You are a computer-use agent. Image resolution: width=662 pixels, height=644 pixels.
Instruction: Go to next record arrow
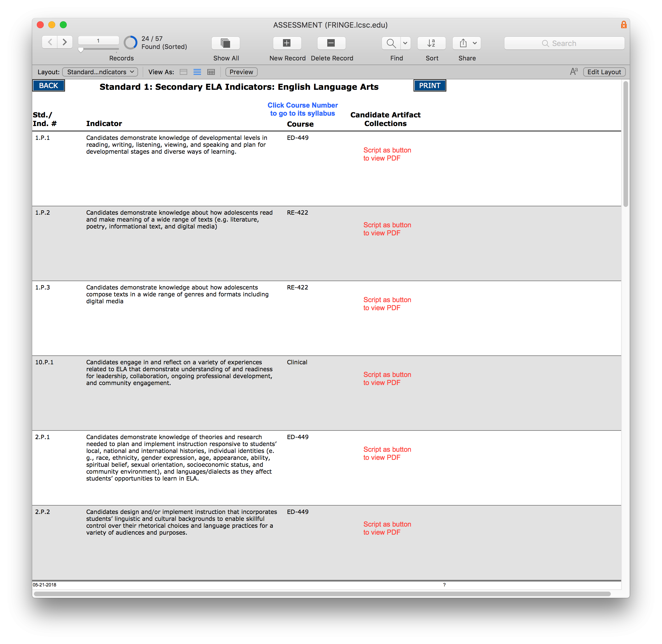pyautogui.click(x=65, y=42)
